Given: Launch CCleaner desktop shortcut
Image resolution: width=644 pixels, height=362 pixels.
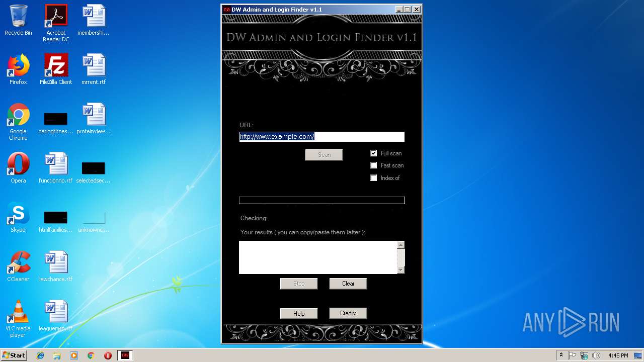Looking at the screenshot, I should pos(18,266).
